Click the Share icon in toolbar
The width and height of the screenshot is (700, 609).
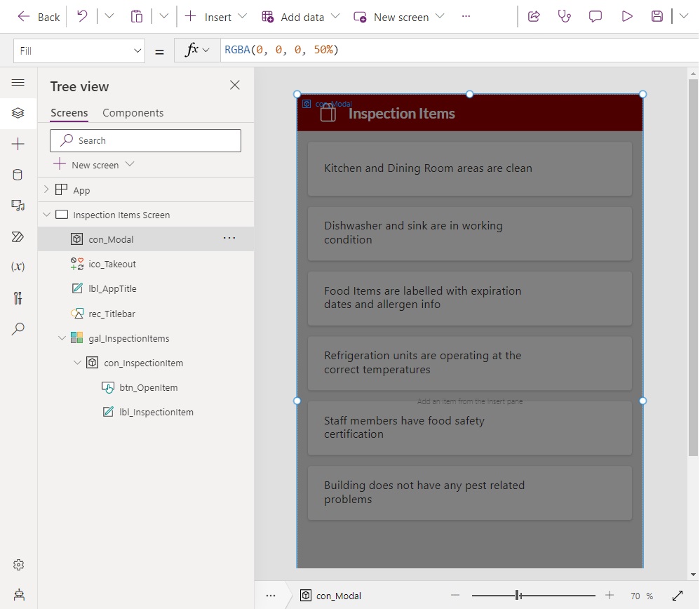(x=534, y=17)
